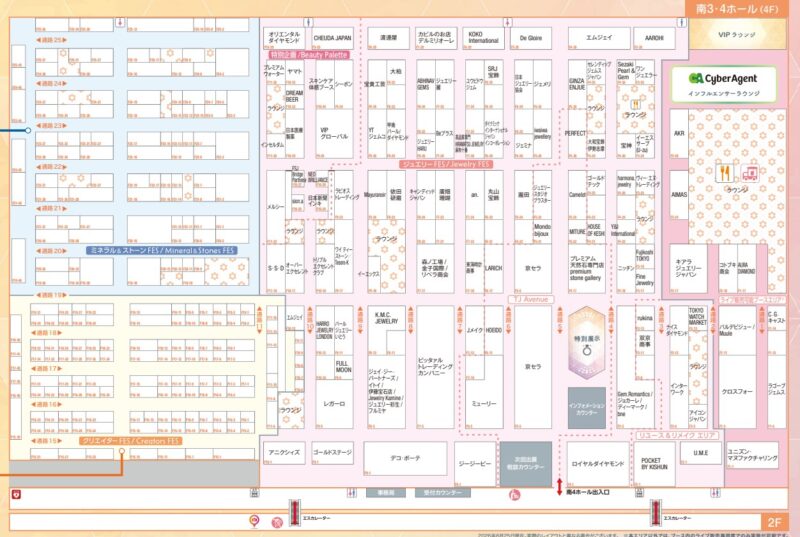Click the リユース&リメイクエリア label
The width and height of the screenshot is (800, 537).
(678, 436)
